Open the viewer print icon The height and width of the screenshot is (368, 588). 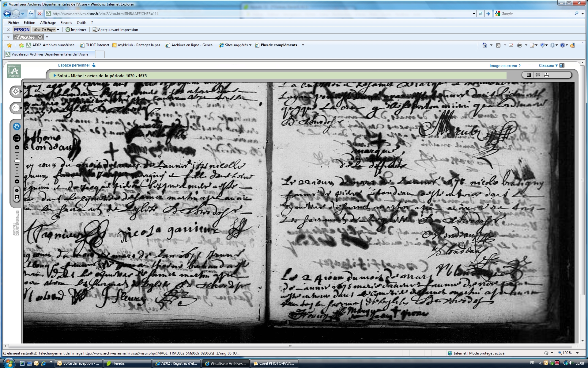(546, 75)
